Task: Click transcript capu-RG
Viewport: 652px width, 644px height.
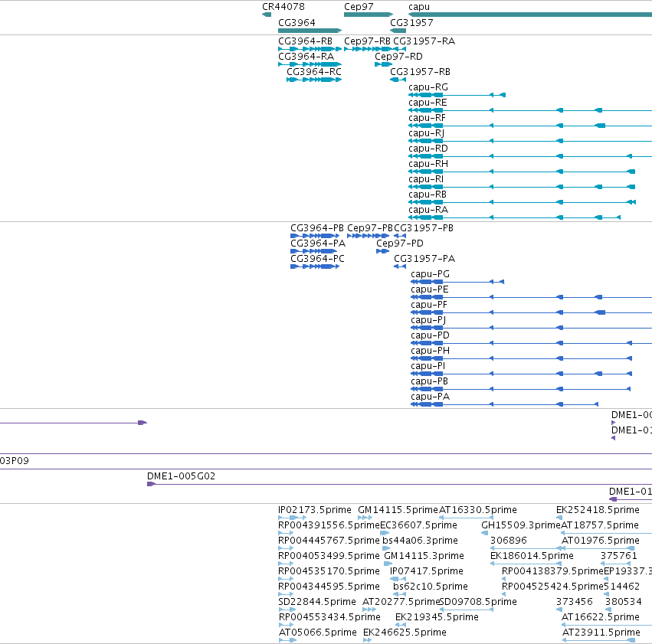Action: (457, 95)
